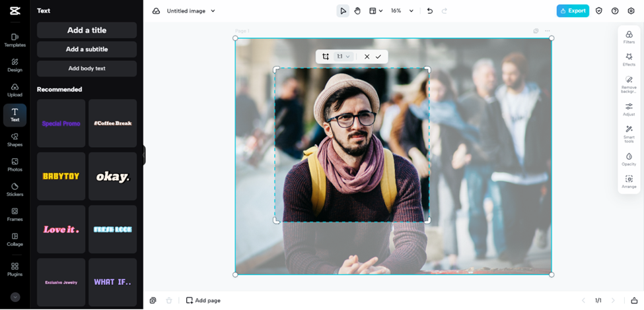This screenshot has height=310, width=644.
Task: Click the CapCut logo icon
Action: pyautogui.click(x=15, y=11)
